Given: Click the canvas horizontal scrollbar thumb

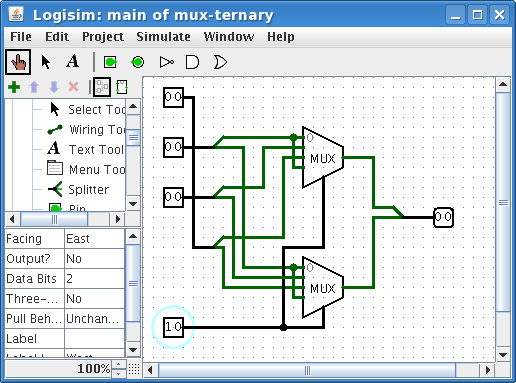Looking at the screenshot, I should coord(307,370).
